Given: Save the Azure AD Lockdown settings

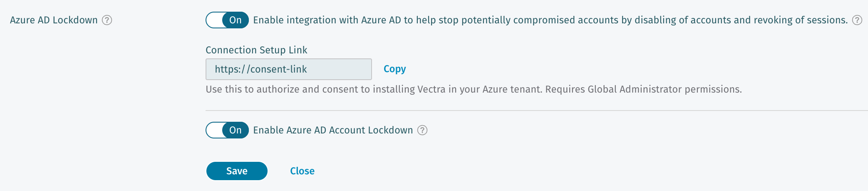Looking at the screenshot, I should (x=237, y=171).
